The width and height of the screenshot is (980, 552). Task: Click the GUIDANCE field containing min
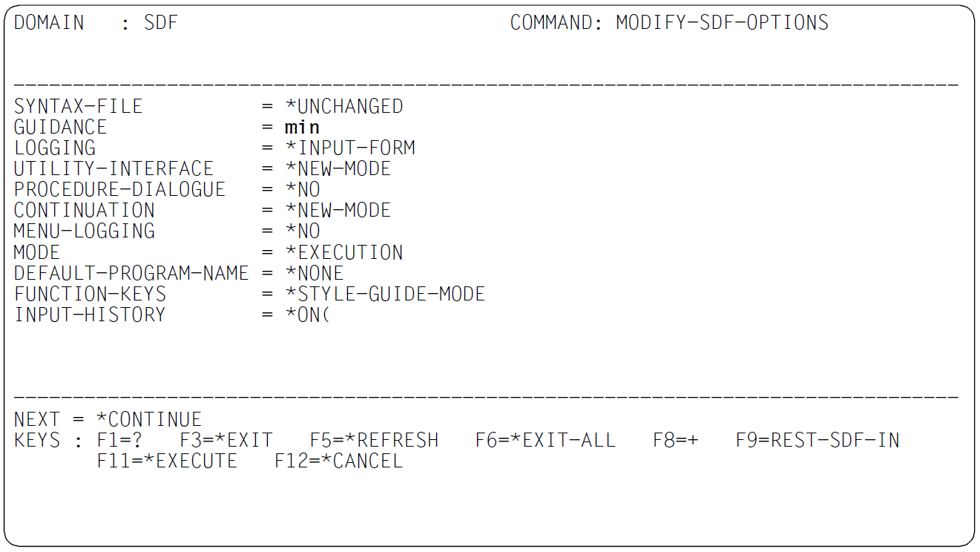coord(302,127)
